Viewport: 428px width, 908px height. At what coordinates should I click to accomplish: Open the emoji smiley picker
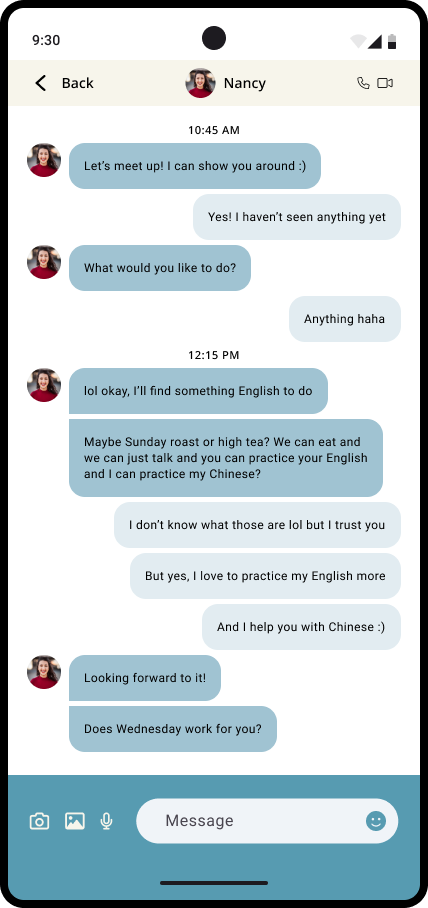[x=376, y=821]
